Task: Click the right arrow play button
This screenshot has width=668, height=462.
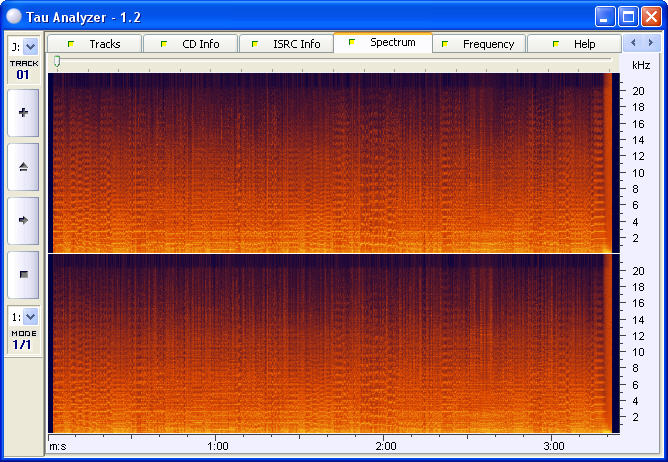Action: 23,219
